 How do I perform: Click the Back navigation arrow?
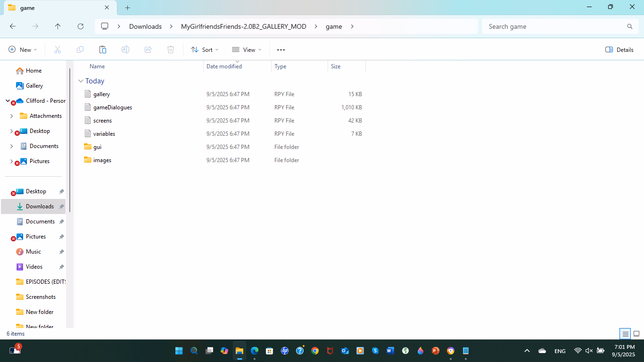pos(13,26)
